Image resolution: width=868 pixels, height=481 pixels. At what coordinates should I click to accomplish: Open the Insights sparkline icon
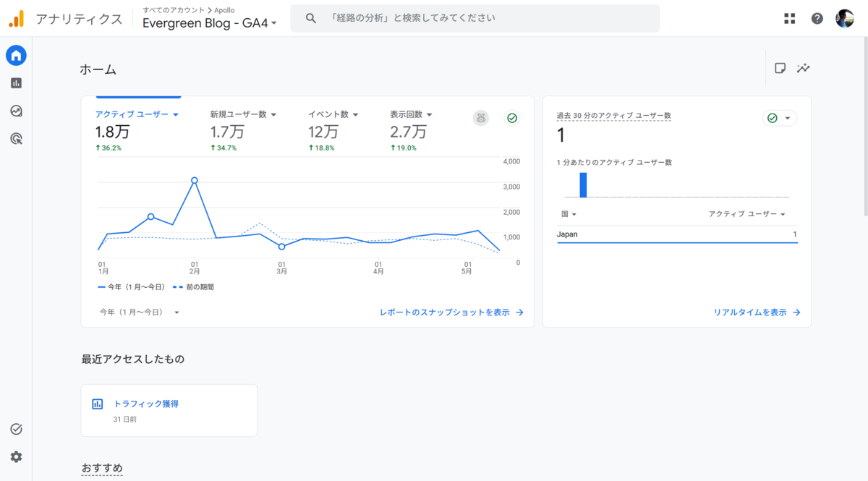tap(804, 68)
